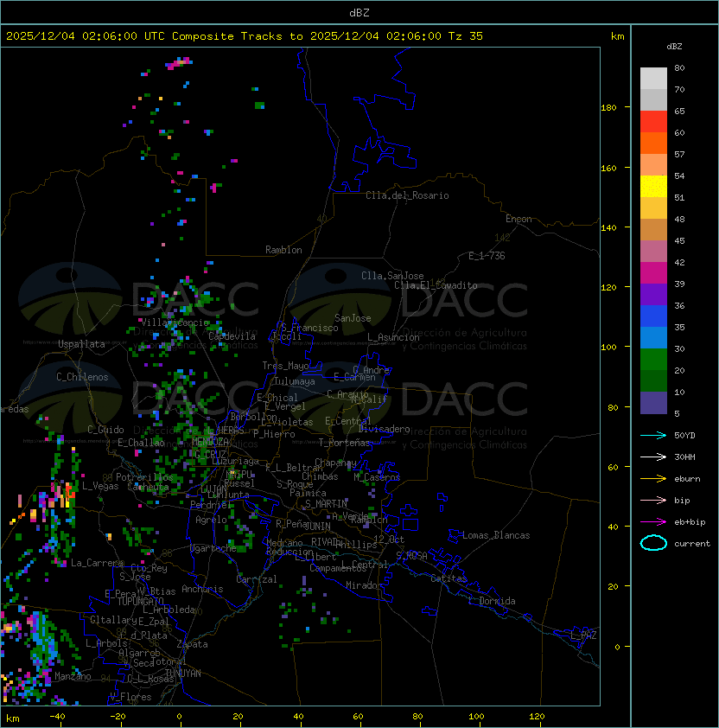Click the Manzano map label
Screen dimensions: 719x728
pos(73,676)
